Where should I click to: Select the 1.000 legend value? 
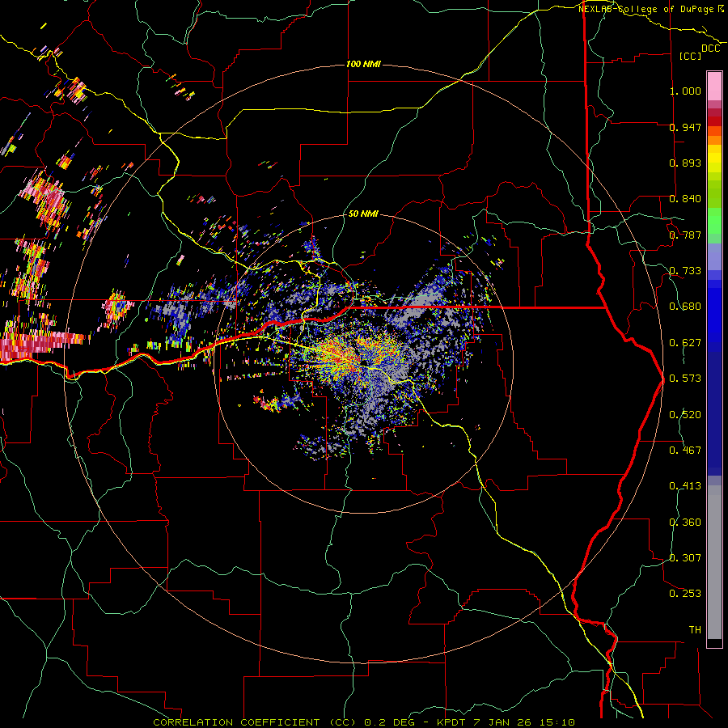pos(685,91)
